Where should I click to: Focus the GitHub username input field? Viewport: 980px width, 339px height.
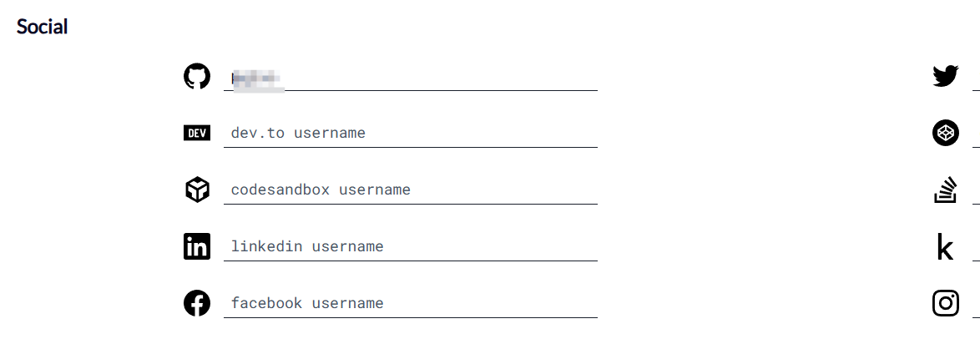pyautogui.click(x=411, y=78)
